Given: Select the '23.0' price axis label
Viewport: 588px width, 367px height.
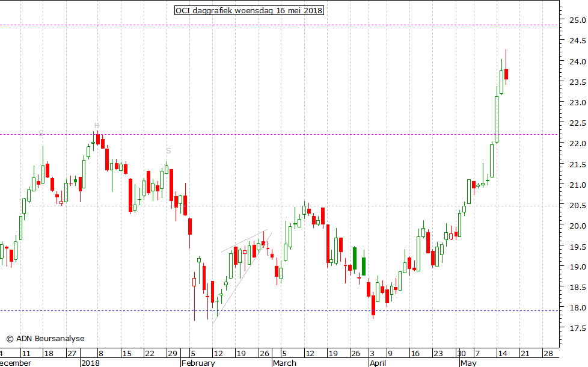Looking at the screenshot, I should [x=578, y=102].
